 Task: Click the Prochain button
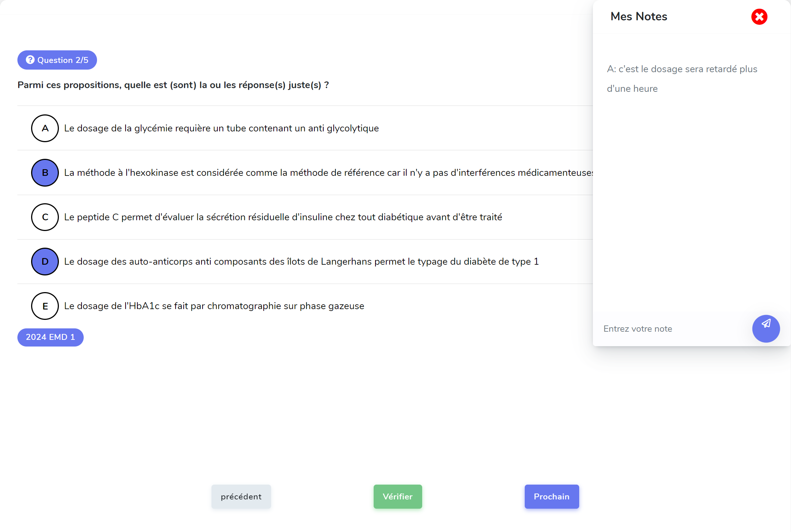click(x=551, y=496)
